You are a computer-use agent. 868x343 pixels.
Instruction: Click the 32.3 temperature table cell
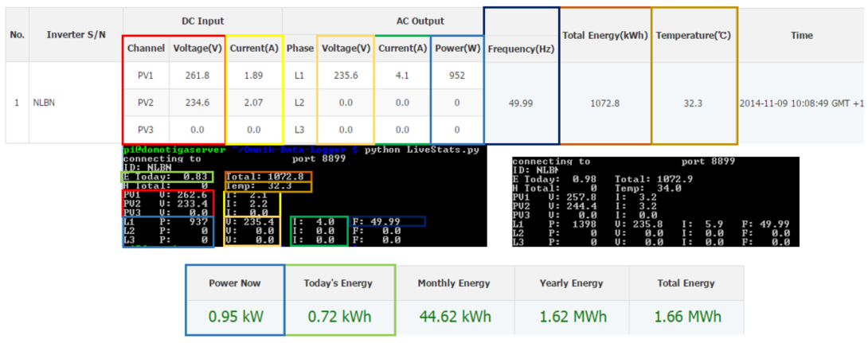tap(694, 103)
